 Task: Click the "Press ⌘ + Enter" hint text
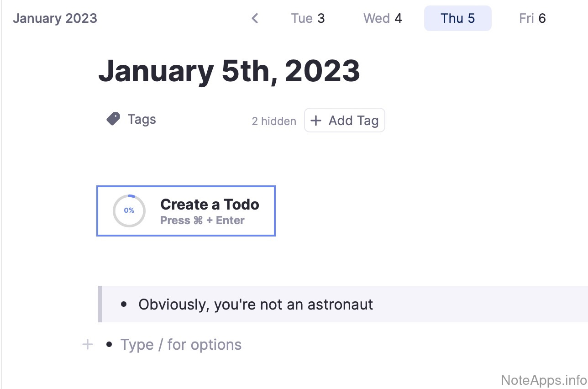(202, 221)
